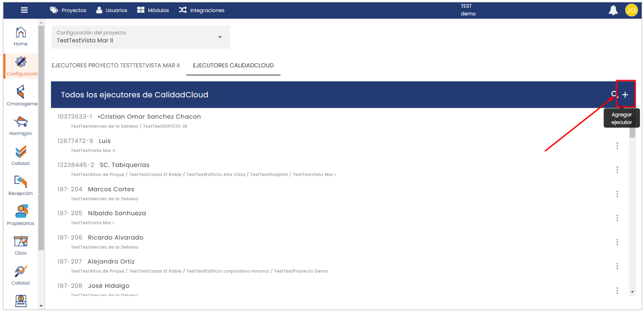Open the Propietarios module
The width and height of the screenshot is (644, 312).
click(x=21, y=215)
